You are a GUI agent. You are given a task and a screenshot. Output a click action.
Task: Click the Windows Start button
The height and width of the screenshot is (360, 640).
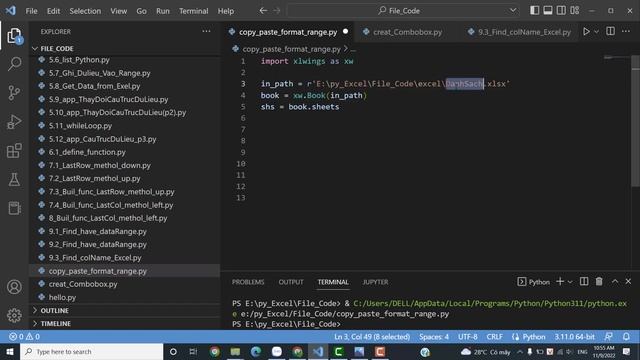coord(10,351)
